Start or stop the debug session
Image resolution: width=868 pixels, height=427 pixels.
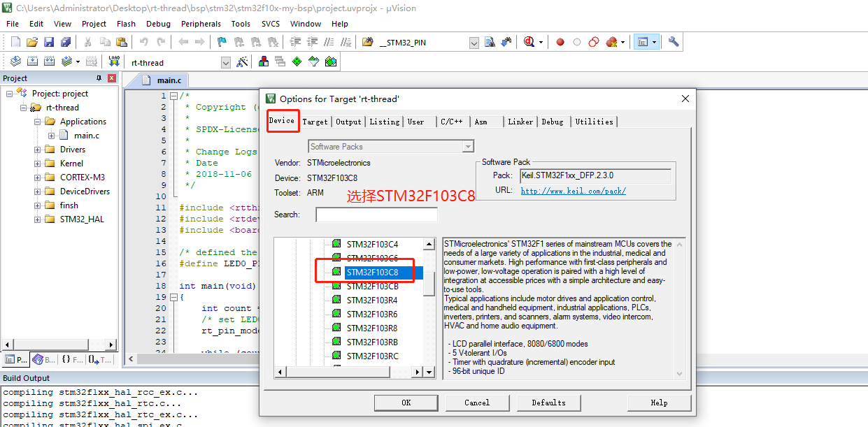(x=529, y=42)
